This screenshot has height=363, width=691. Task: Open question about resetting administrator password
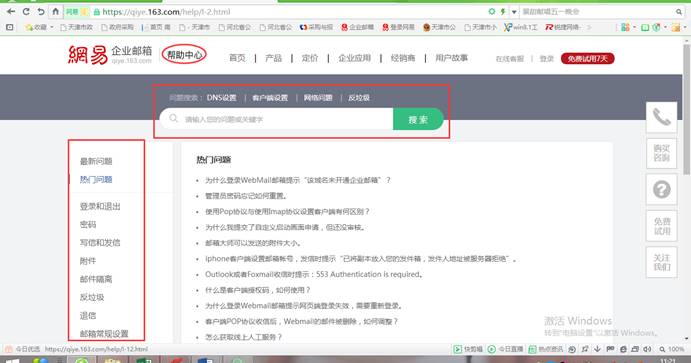[x=246, y=196]
